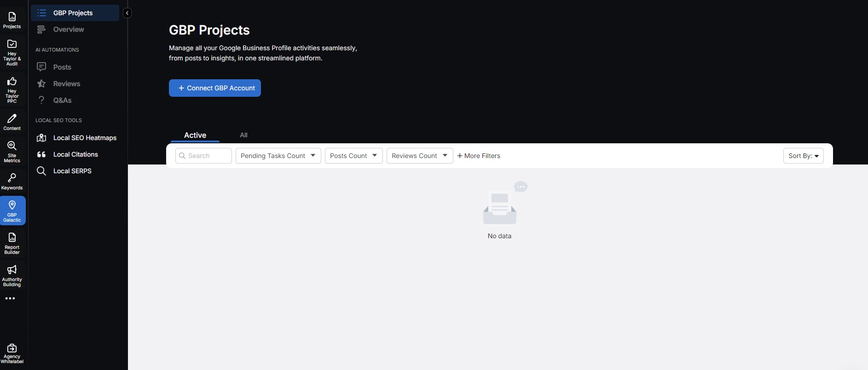
Task: Select Local SEO Heatmaps in sidebar
Action: (85, 138)
